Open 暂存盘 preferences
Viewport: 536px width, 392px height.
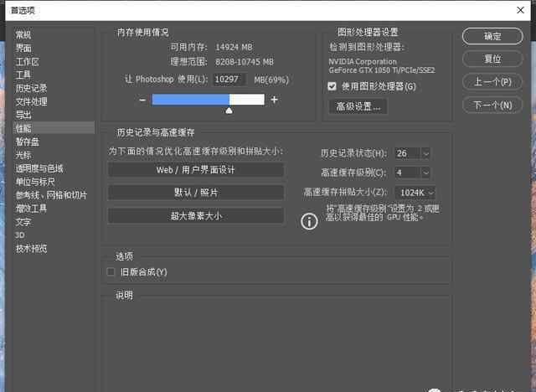tap(28, 142)
